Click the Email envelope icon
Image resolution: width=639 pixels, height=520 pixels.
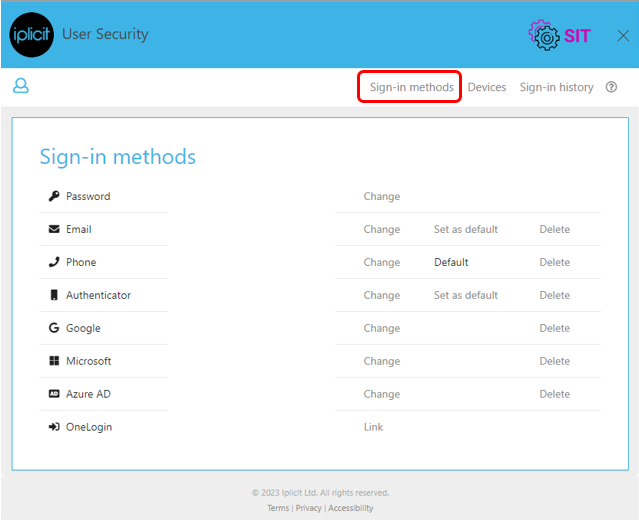54,229
